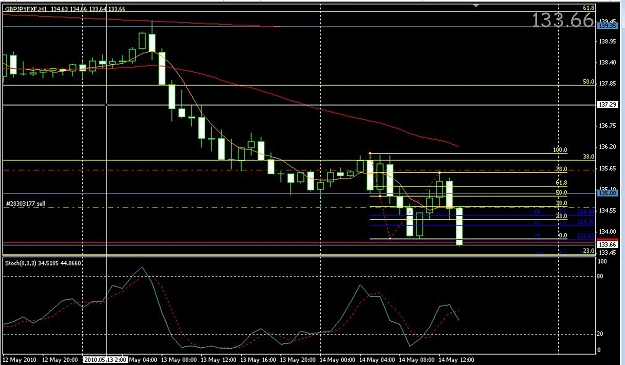Click the 12 May 2010 time label
This screenshot has height=365, width=625.
[20, 359]
